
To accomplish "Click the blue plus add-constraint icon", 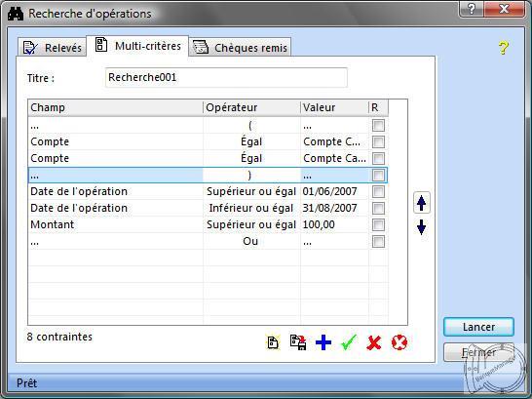I will (323, 342).
